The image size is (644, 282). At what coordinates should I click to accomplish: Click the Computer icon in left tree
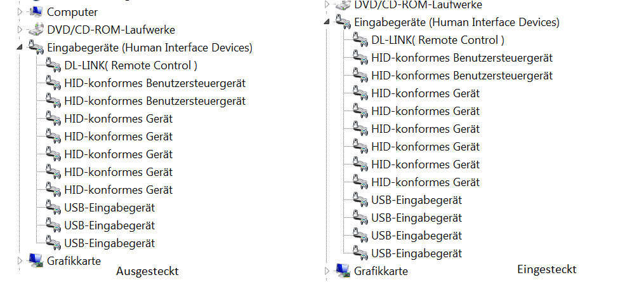coord(36,11)
